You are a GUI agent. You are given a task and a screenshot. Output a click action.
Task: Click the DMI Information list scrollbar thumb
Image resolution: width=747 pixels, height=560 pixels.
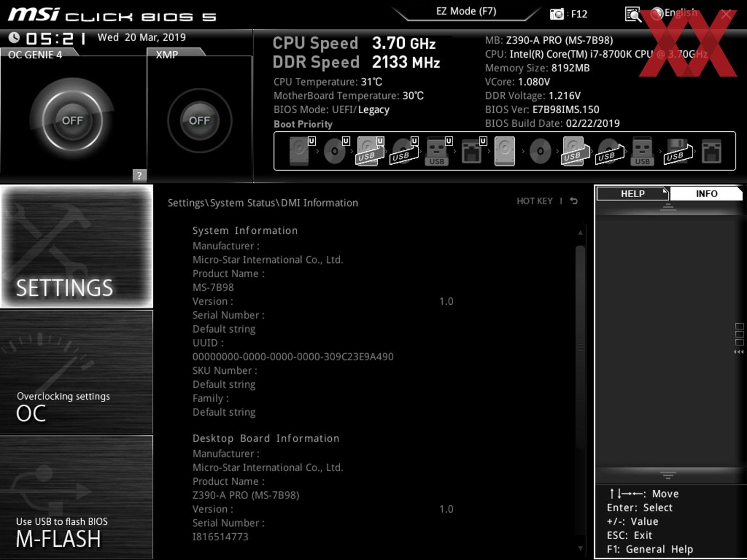point(580,346)
